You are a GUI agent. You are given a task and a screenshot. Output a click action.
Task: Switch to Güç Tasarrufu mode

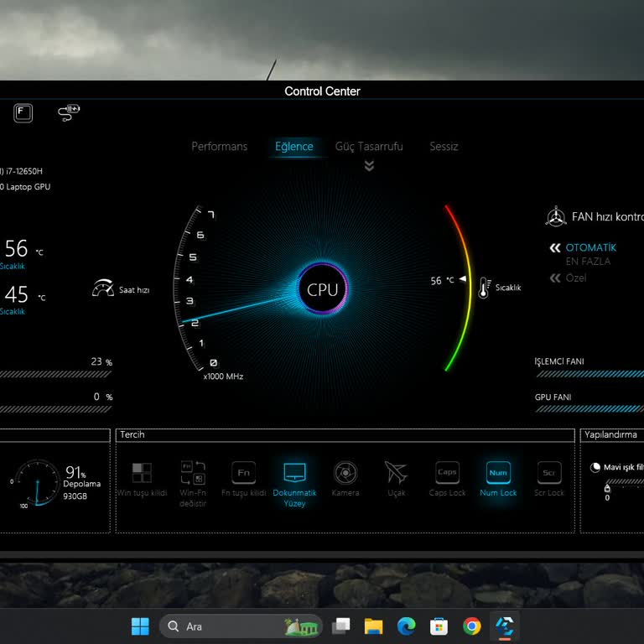[369, 147]
